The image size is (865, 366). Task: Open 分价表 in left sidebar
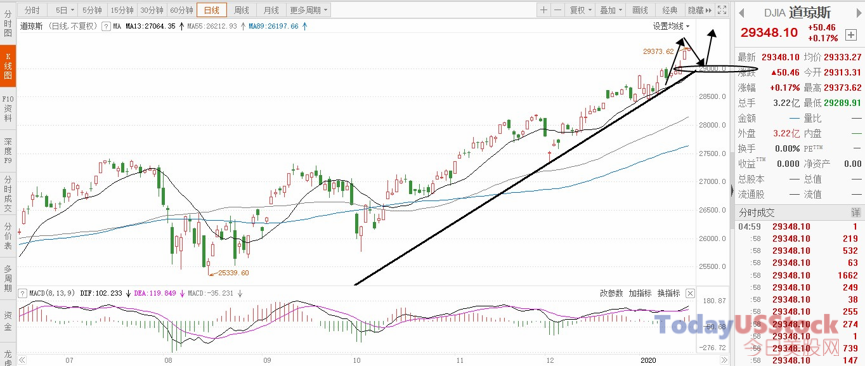click(8, 235)
